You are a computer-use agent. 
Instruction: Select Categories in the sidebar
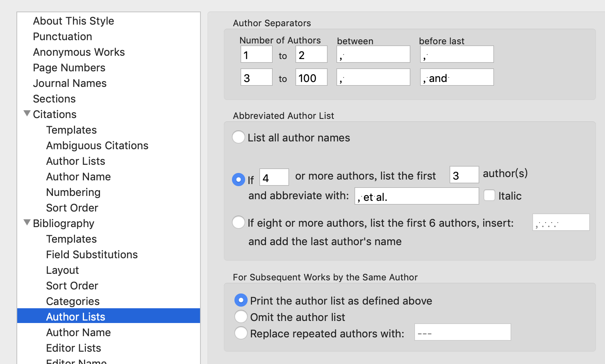pos(73,301)
